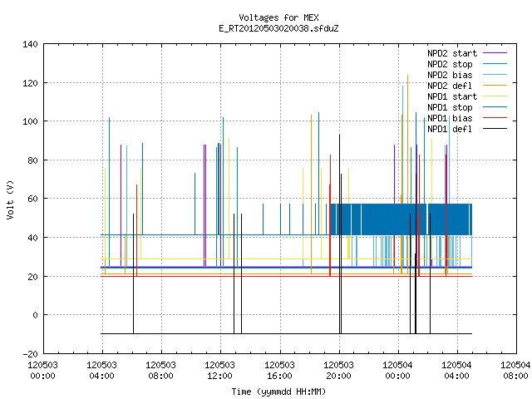Click the x-axis tick '120503 12:00'
The image size is (532, 399).
pyautogui.click(x=219, y=371)
